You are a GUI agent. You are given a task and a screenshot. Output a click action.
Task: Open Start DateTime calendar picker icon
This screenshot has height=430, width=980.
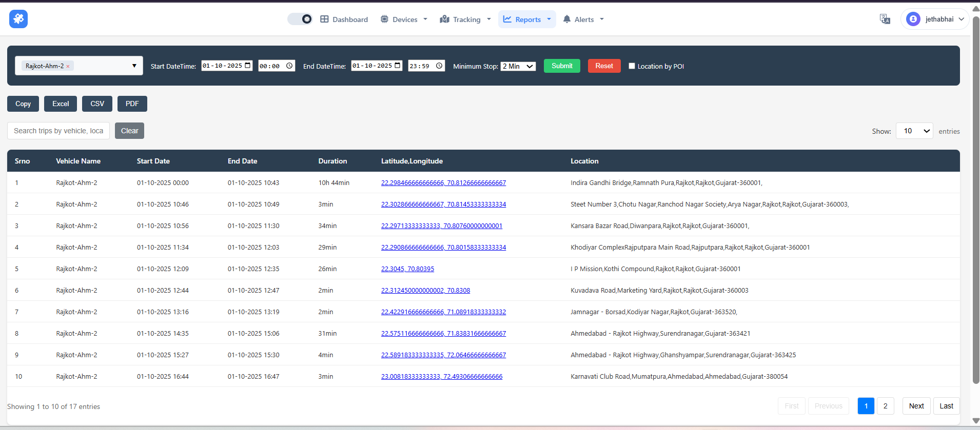click(x=248, y=66)
